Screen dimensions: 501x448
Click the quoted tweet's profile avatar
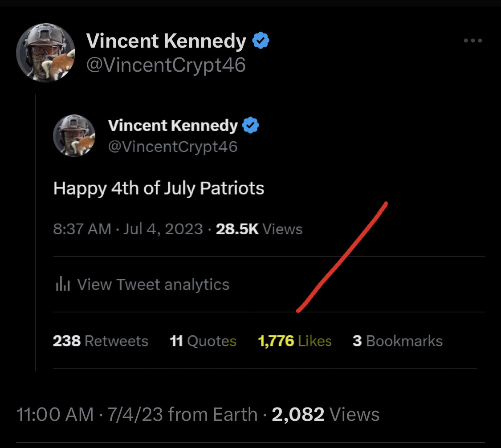(74, 135)
